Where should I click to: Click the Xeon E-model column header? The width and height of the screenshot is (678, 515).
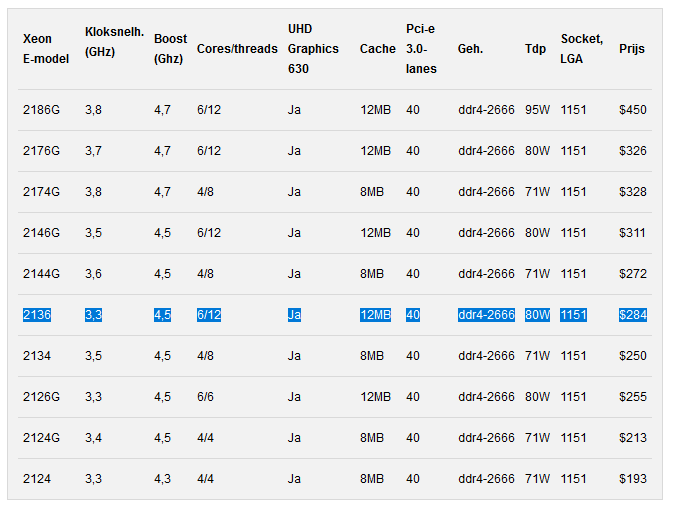point(45,48)
